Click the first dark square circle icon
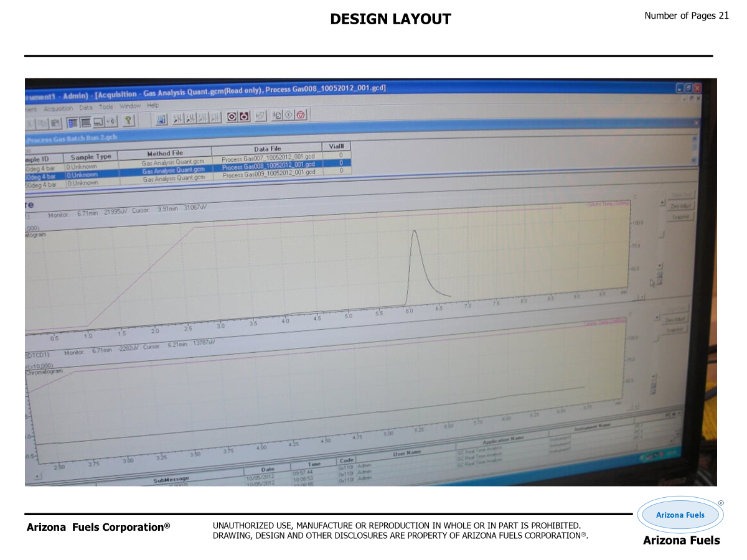This screenshot has width=747, height=560. [x=232, y=116]
